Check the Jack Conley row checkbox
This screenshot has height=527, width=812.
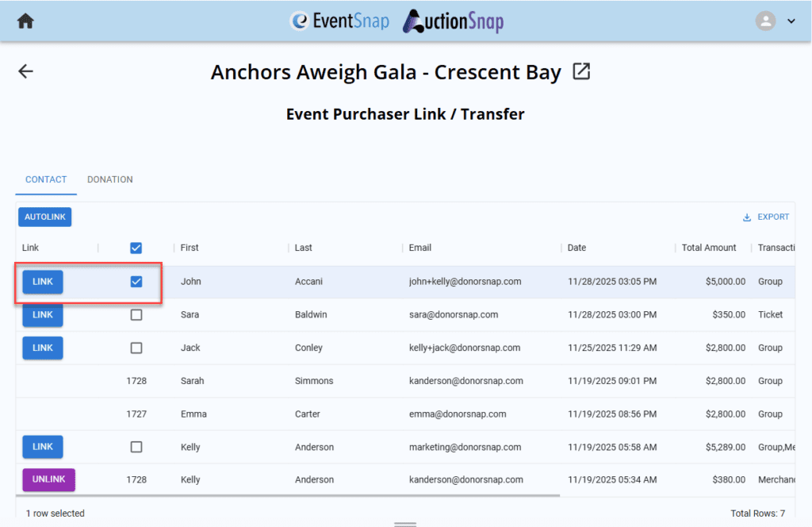tap(136, 348)
